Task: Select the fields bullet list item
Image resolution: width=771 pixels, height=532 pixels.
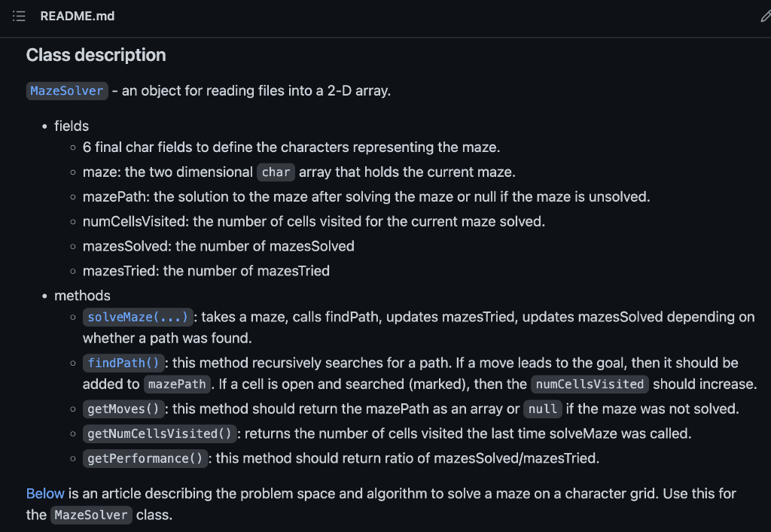Action: (x=71, y=126)
